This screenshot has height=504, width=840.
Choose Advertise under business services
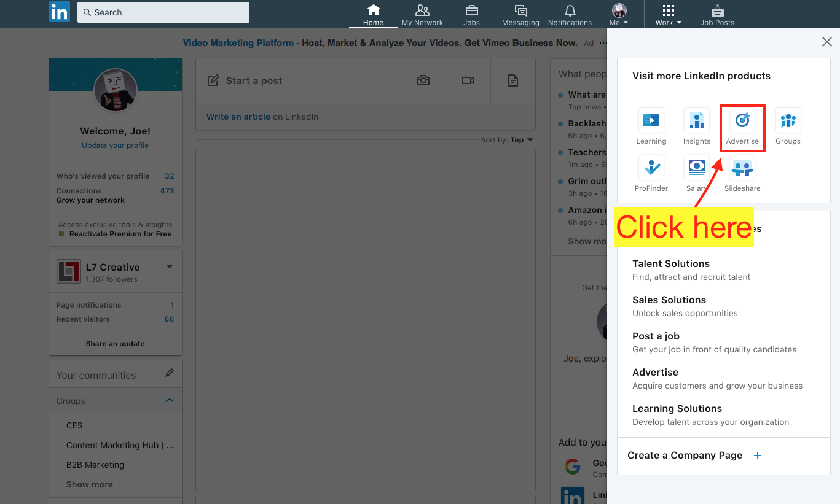click(717, 378)
